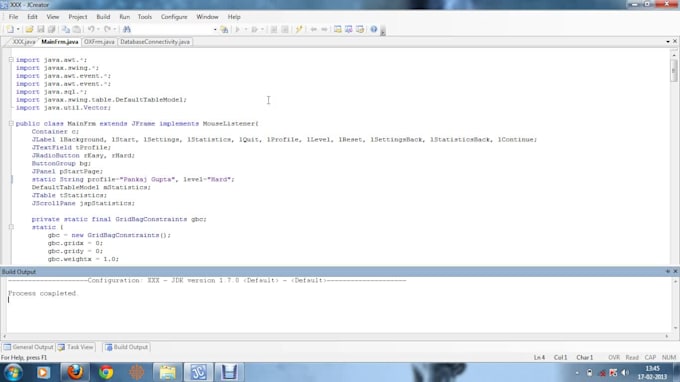Viewport: 680px width, 382px height.
Task: Click the navigate Forward arrow icon
Action: point(324,29)
